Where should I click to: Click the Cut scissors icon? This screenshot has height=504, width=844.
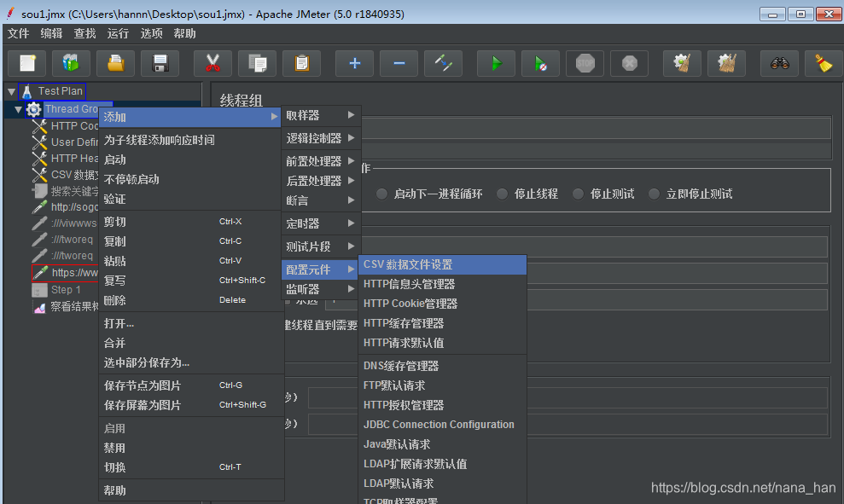(x=212, y=63)
